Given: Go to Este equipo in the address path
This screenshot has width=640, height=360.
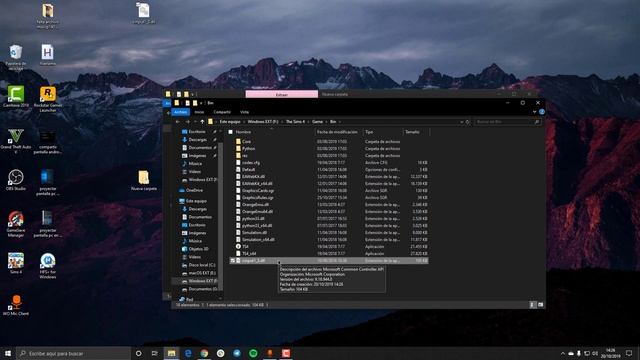Looking at the screenshot, I should click(230, 122).
